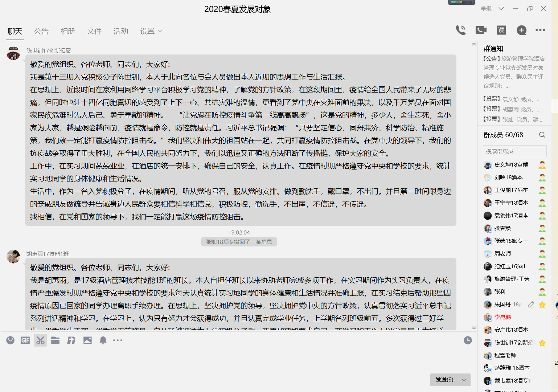Click the 举报 report link
Image resolution: width=558 pixels, height=392 pixels.
point(486,9)
